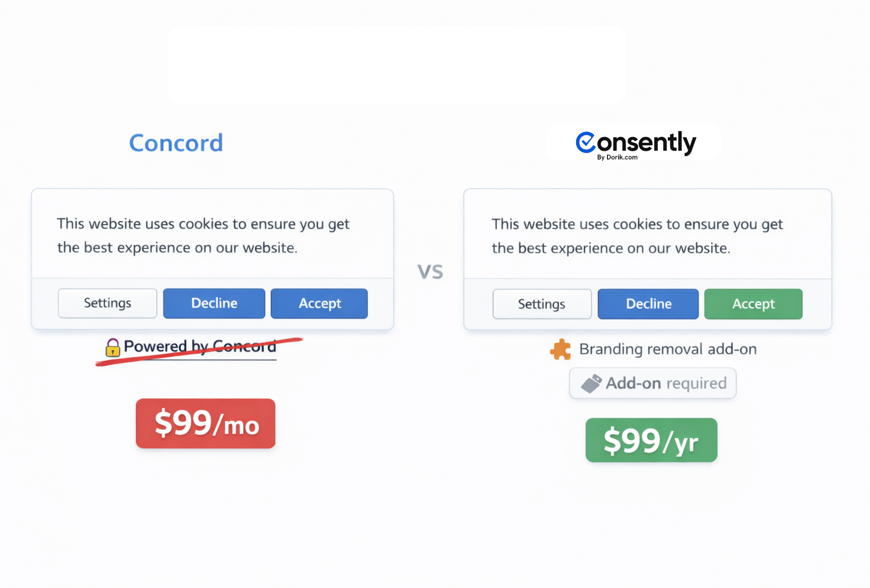Click the yellow padlock icon

tap(112, 347)
